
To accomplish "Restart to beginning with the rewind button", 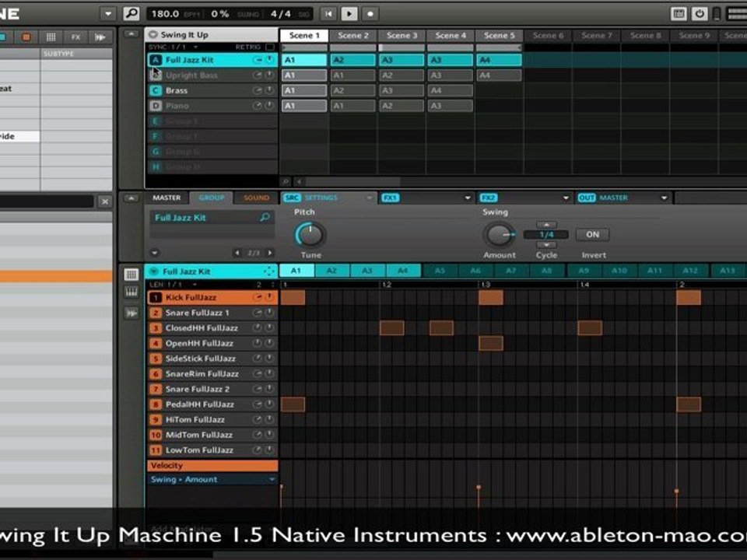I will click(x=328, y=14).
